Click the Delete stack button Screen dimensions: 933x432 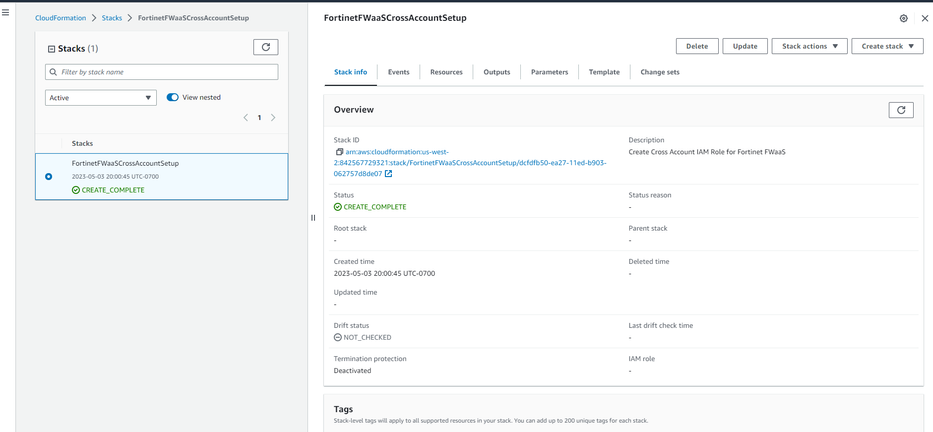point(697,46)
